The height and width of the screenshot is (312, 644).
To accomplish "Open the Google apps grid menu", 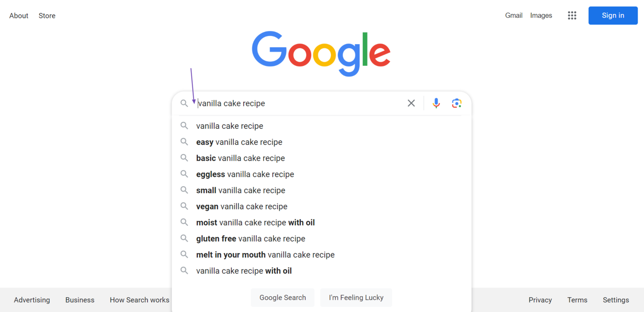I will [572, 15].
